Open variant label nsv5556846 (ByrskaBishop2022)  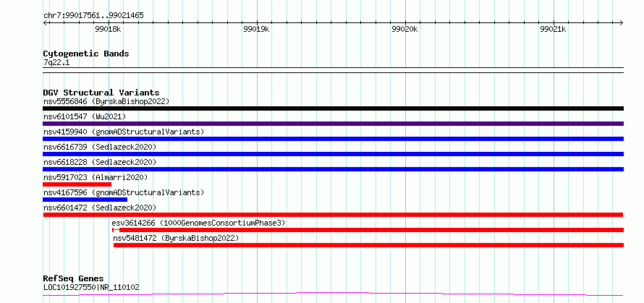(x=106, y=101)
